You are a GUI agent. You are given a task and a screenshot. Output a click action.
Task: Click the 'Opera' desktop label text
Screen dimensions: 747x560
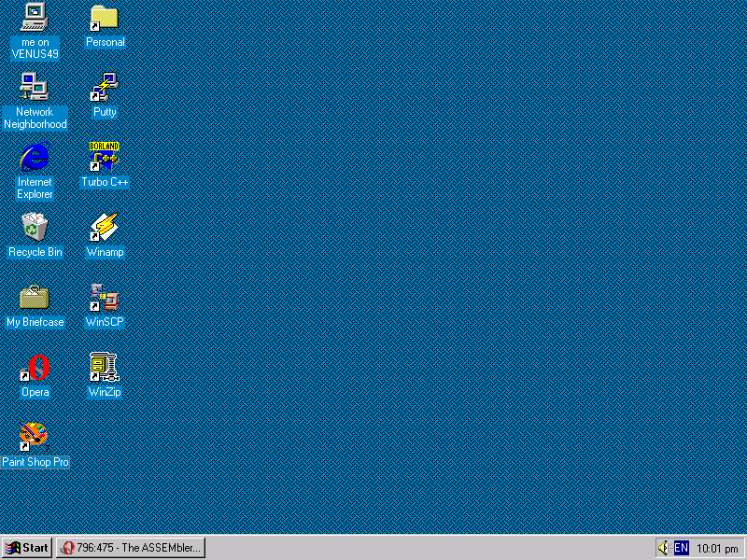tap(35, 392)
